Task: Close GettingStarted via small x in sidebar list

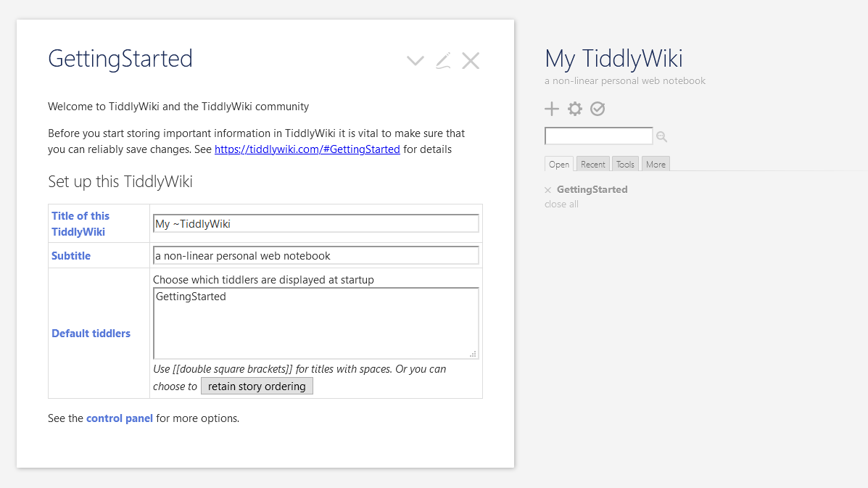Action: 547,190
